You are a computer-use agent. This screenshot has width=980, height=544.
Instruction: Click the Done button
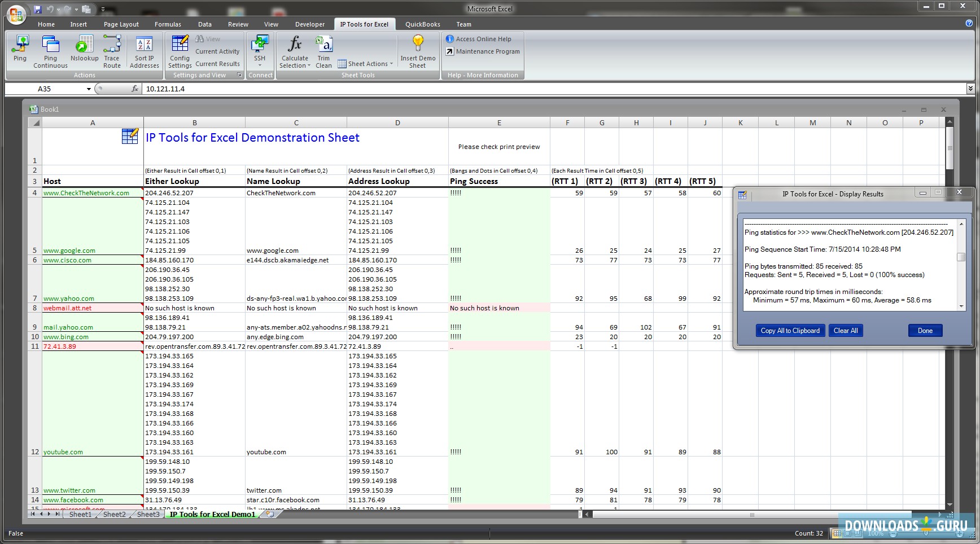coord(925,330)
